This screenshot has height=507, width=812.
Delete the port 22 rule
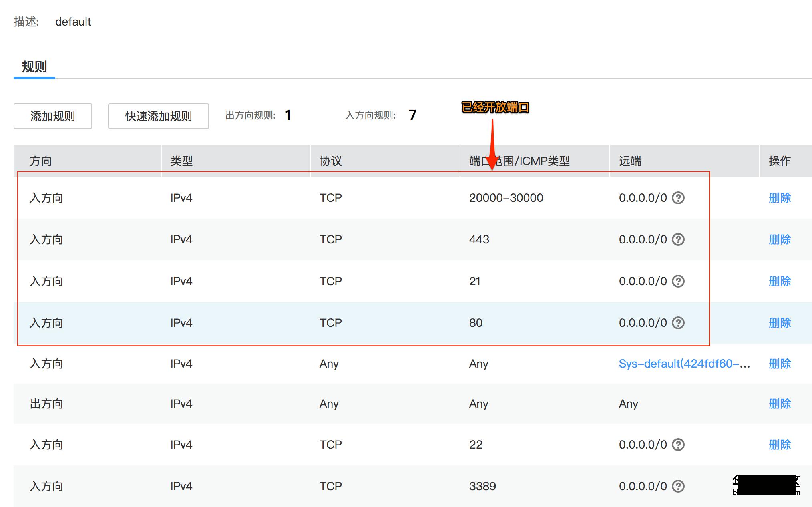click(780, 445)
